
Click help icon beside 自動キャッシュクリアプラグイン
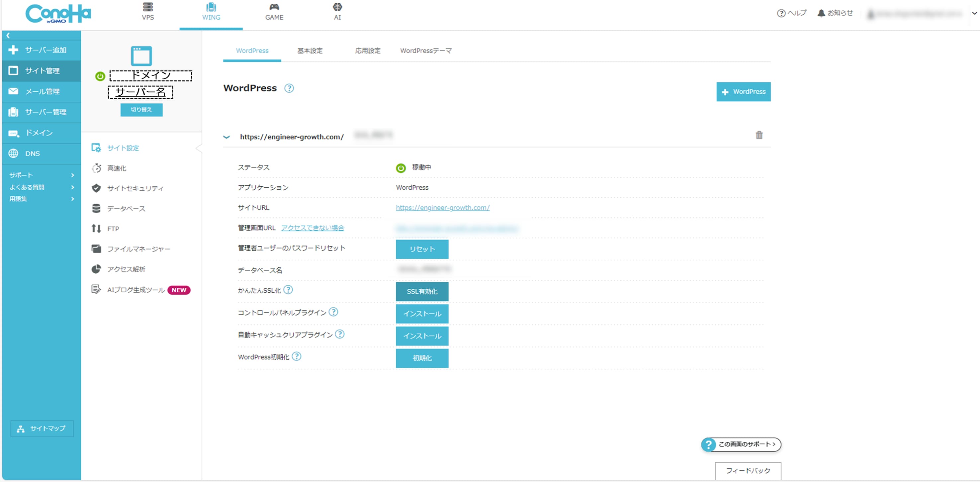pyautogui.click(x=340, y=334)
